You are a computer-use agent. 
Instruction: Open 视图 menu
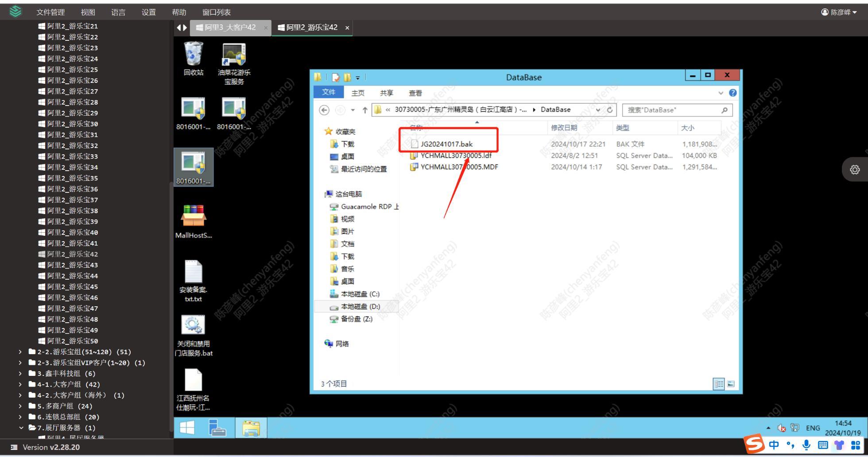(88, 12)
